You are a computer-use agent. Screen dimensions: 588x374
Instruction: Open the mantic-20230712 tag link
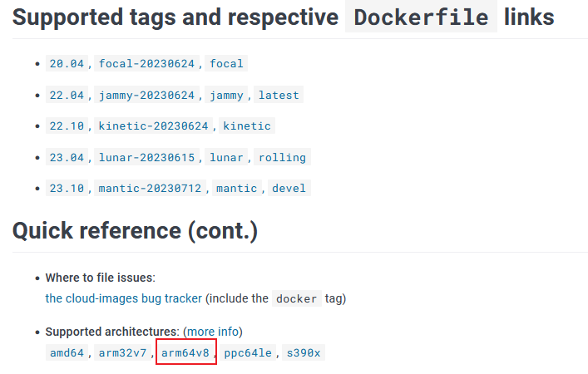coord(150,189)
